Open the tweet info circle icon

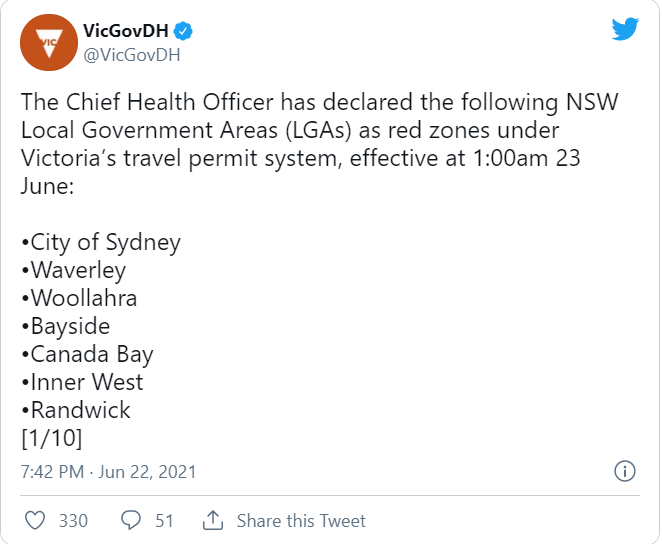624,471
